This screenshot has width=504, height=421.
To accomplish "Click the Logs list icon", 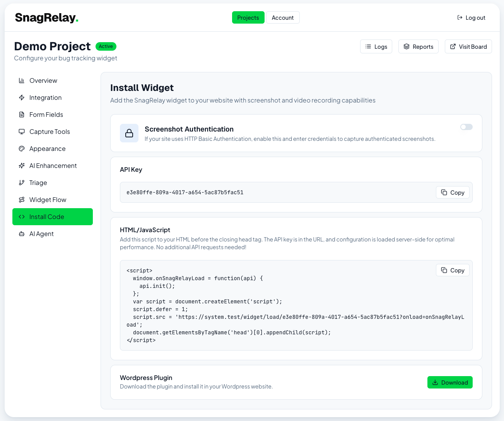I will (x=368, y=46).
